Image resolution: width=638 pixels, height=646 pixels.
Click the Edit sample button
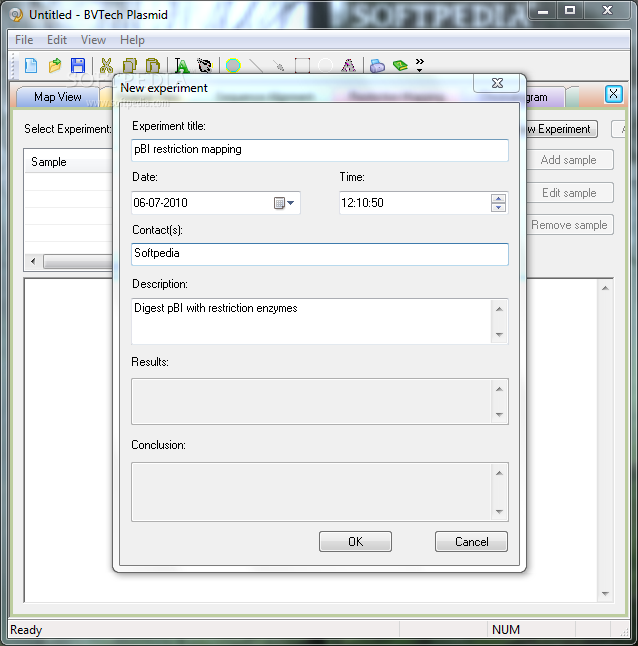pos(570,193)
